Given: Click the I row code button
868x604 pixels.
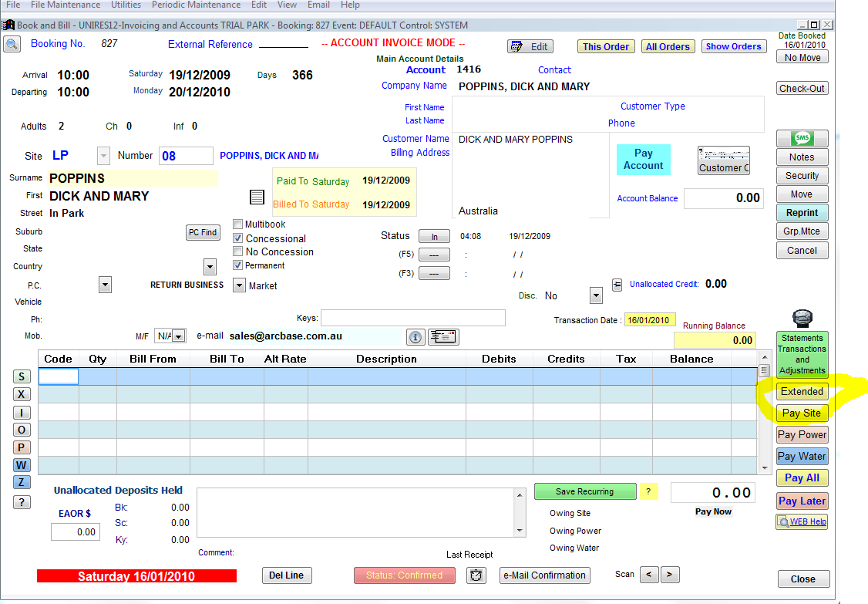Looking at the screenshot, I should click(x=22, y=412).
